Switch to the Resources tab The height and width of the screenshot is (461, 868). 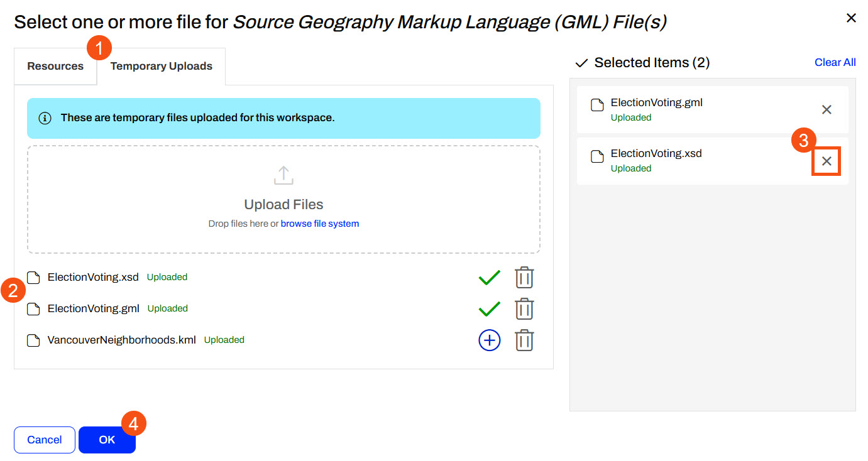(55, 67)
